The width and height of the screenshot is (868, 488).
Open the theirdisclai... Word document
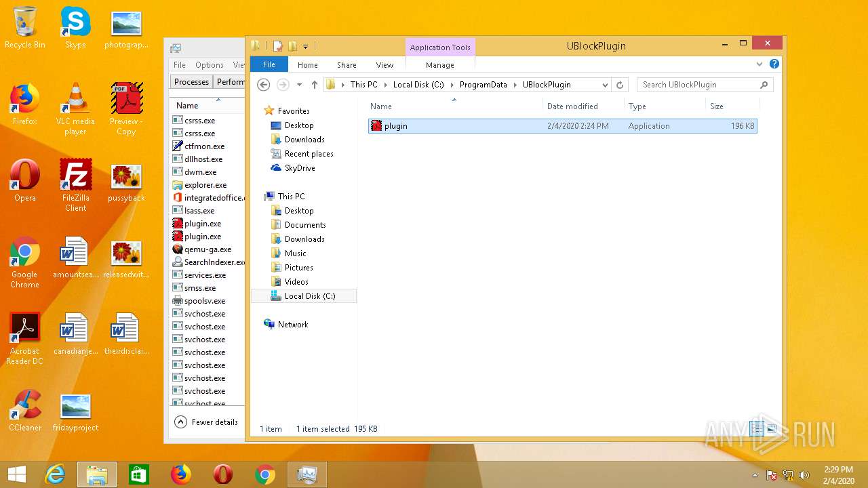tap(126, 333)
